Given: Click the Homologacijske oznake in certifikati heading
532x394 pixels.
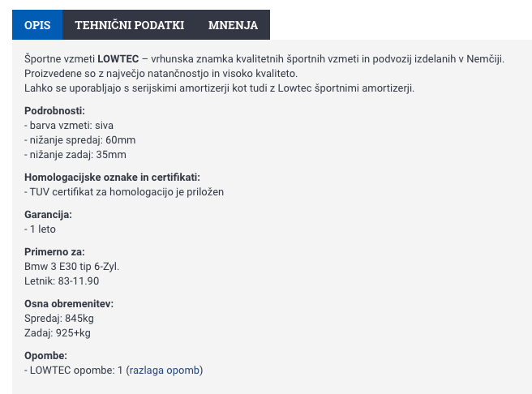Looking at the screenshot, I should [x=112, y=178].
